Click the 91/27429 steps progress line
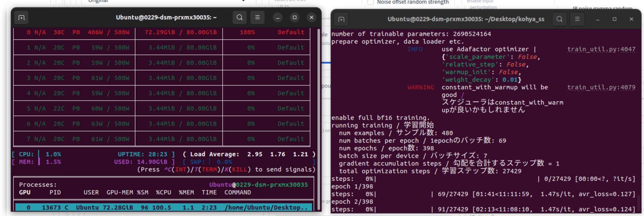Image resolution: width=644 pixels, height=216 pixels. pos(483,209)
